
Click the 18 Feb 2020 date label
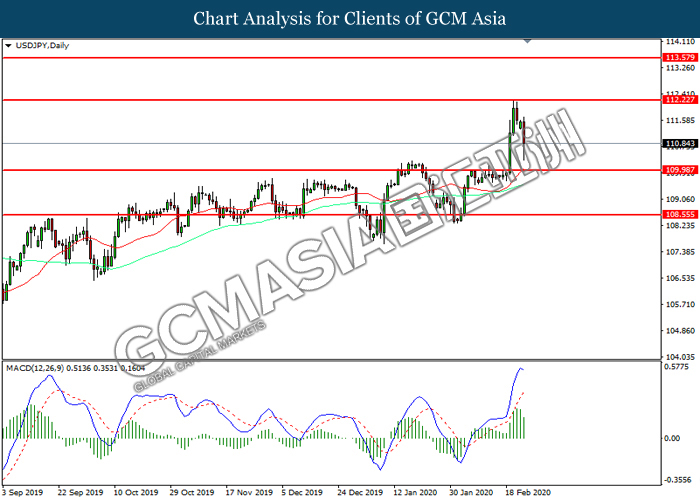point(527,492)
